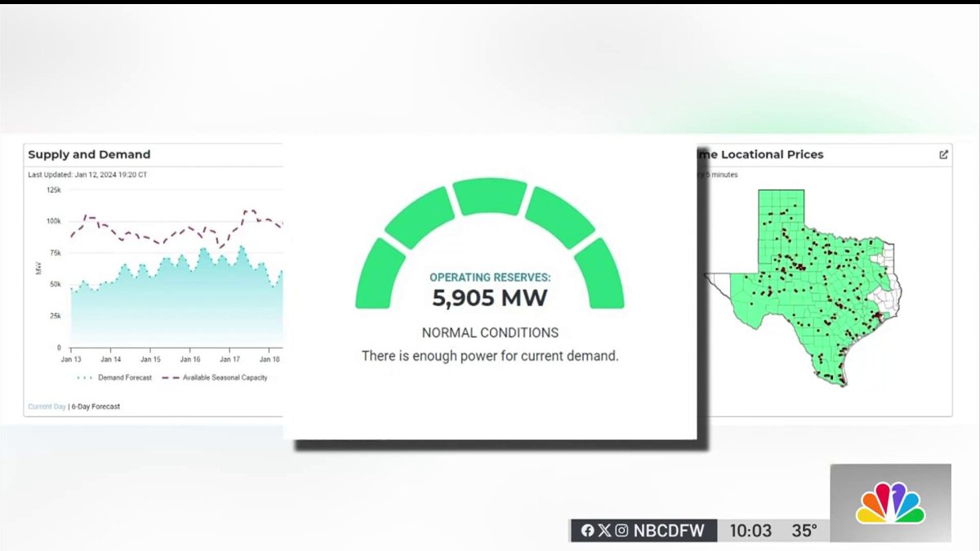Click the 35° temperature reading

click(802, 530)
